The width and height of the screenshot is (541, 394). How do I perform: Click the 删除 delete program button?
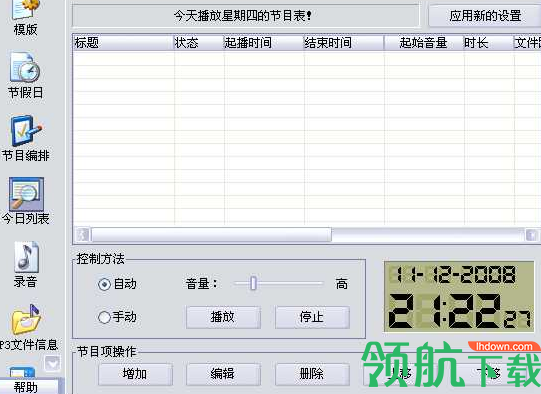(312, 374)
